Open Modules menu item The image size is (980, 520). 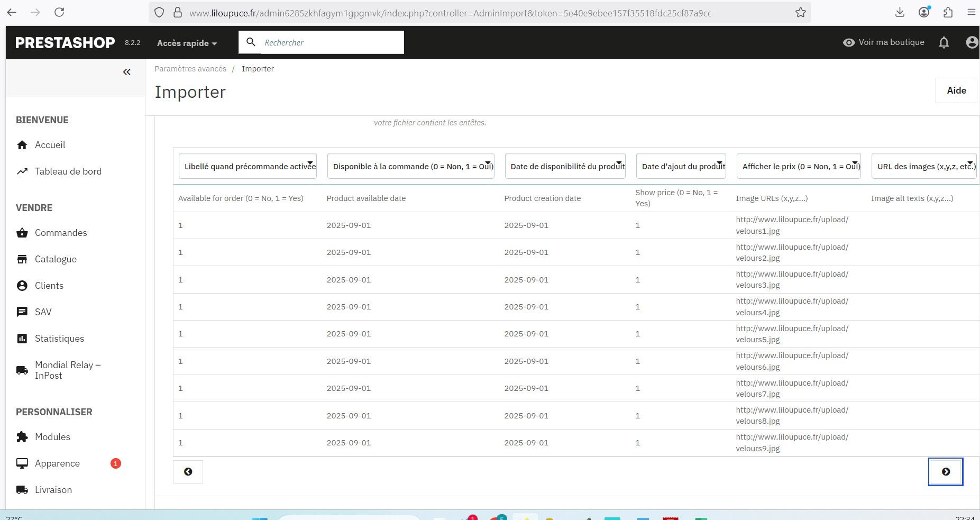click(x=52, y=437)
